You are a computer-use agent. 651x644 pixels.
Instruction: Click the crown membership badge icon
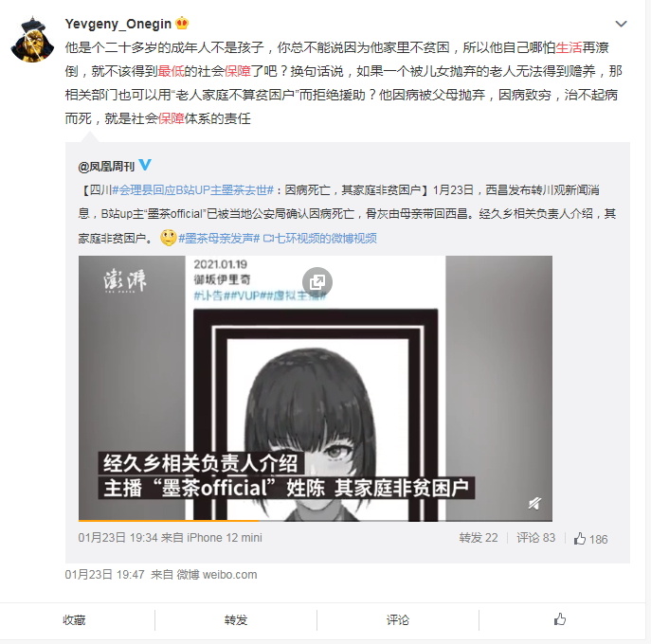pyautogui.click(x=182, y=24)
